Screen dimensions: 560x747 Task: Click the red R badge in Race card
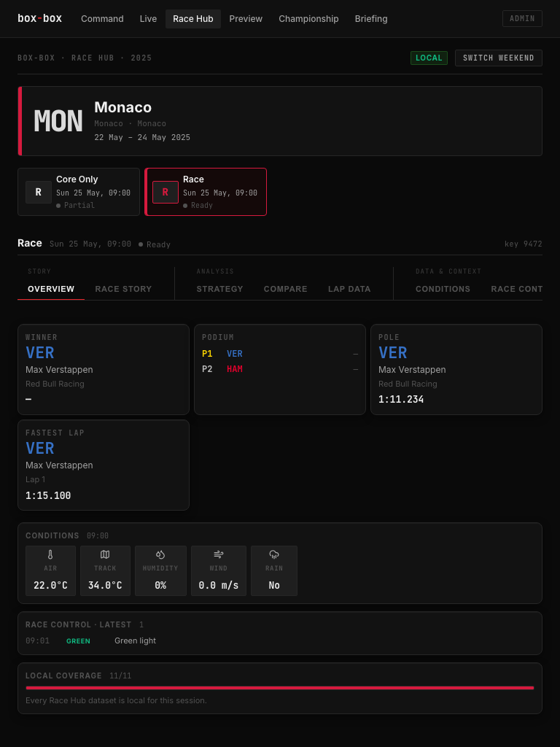[x=166, y=192]
